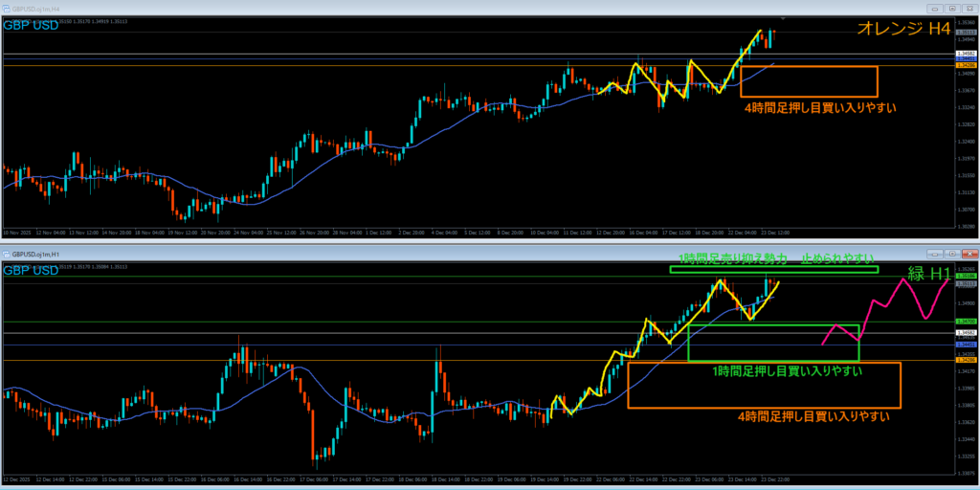Click the orange 1.34286 price tag in H4 chart

(x=967, y=64)
